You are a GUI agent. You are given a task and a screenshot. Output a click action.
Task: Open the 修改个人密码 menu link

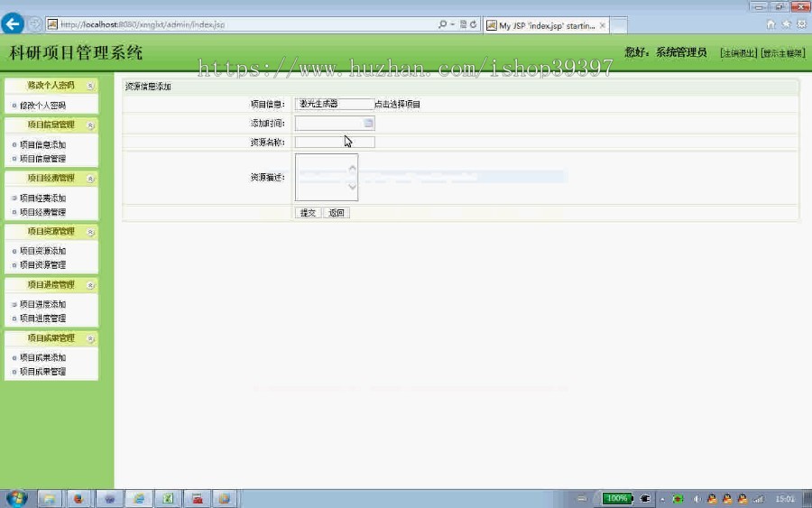42,106
